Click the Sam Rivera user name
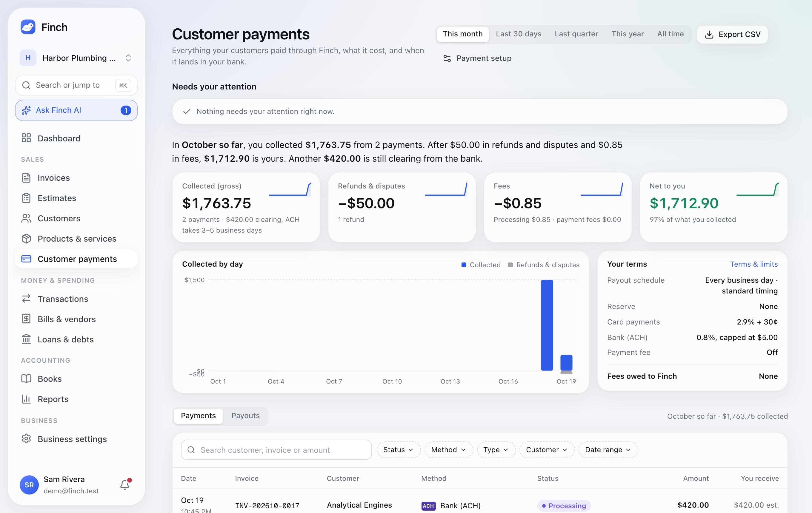812x513 pixels. click(64, 479)
